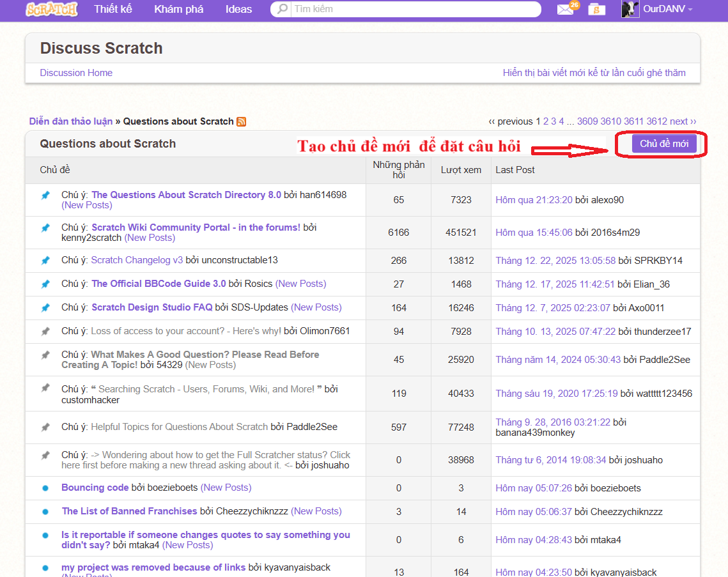728x577 pixels.
Task: Open the My Stuff folder icon
Action: pos(596,10)
